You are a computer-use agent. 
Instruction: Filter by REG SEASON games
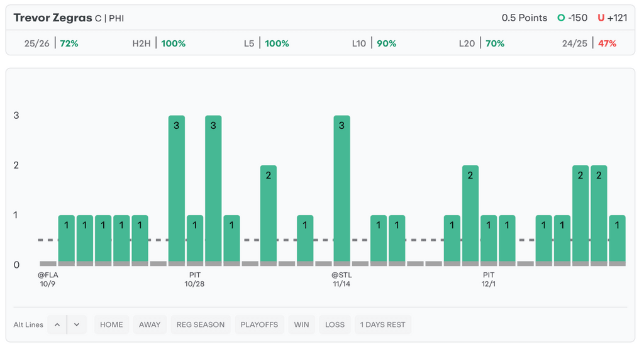click(200, 324)
